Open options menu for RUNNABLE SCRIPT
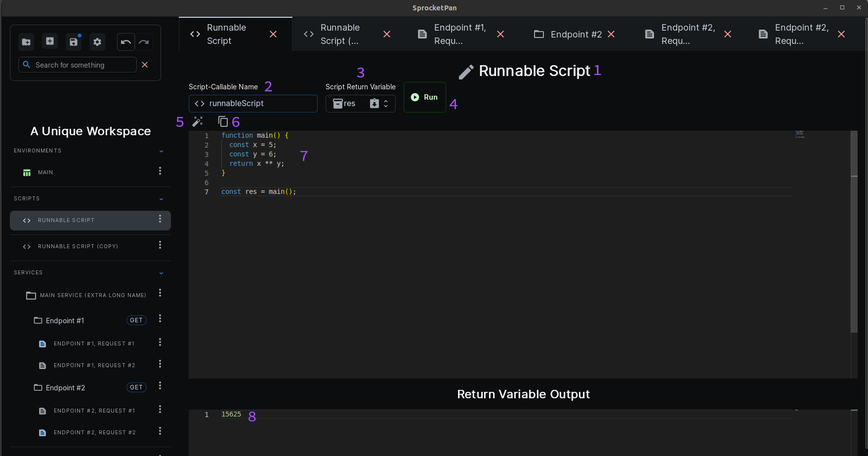The width and height of the screenshot is (868, 456). 160,219
